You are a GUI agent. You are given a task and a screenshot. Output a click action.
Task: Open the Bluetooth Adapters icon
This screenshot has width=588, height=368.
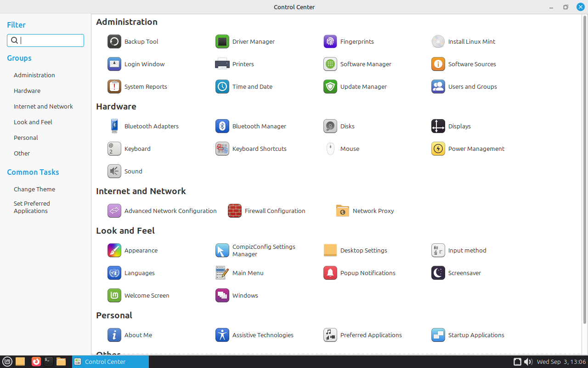coord(114,126)
